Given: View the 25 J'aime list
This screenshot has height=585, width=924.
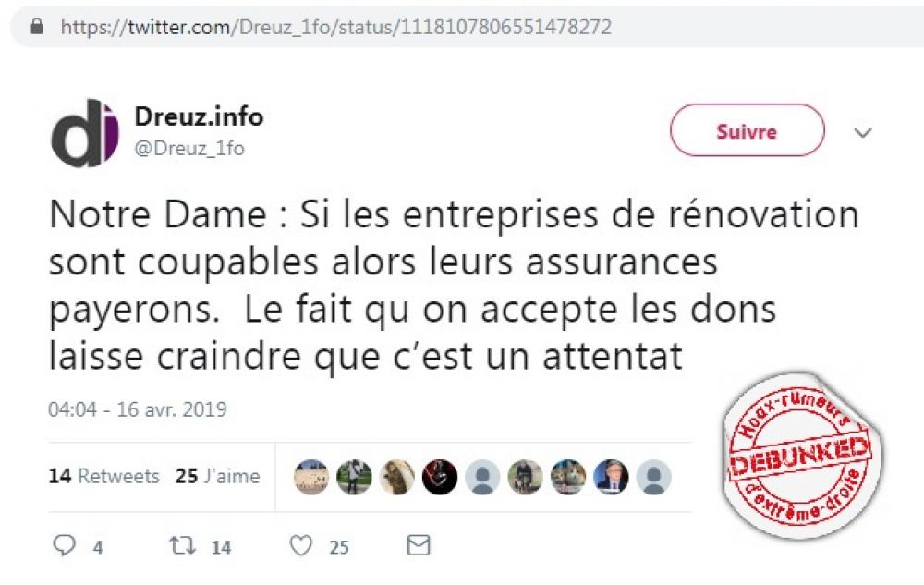Looking at the screenshot, I should click(x=217, y=476).
